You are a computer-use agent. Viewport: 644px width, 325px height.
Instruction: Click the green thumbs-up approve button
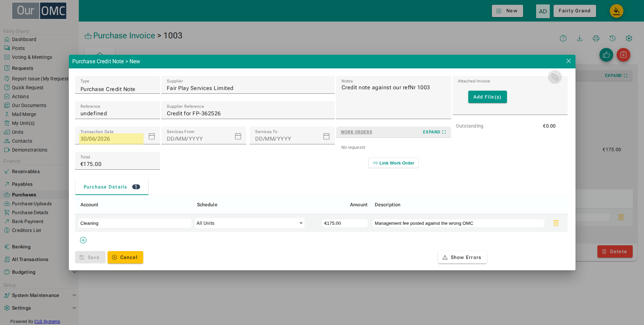tap(606, 55)
